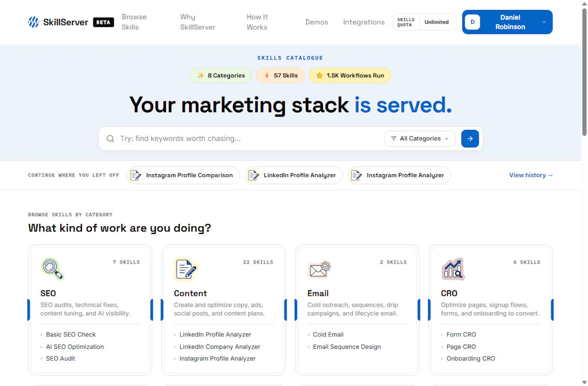Open the Integrations nav item

pos(364,22)
